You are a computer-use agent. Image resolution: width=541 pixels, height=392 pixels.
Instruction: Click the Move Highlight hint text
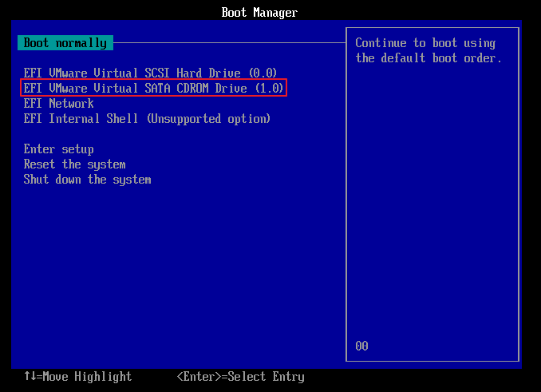coord(78,377)
